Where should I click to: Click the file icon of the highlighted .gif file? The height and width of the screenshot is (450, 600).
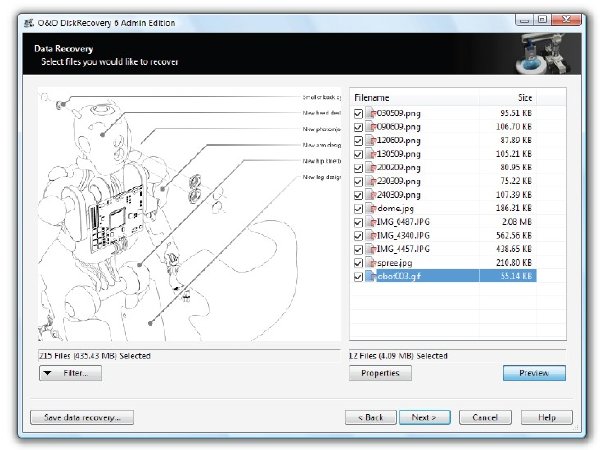(x=371, y=276)
